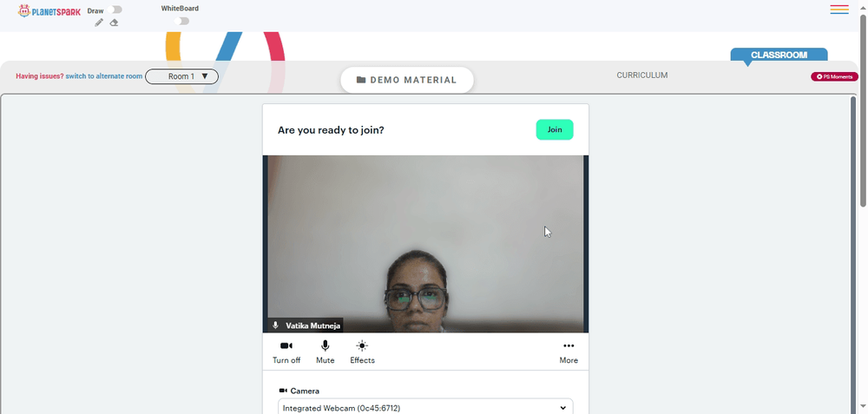Viewport: 868px width, 414px height.
Task: Select the eraser tool
Action: point(114,23)
